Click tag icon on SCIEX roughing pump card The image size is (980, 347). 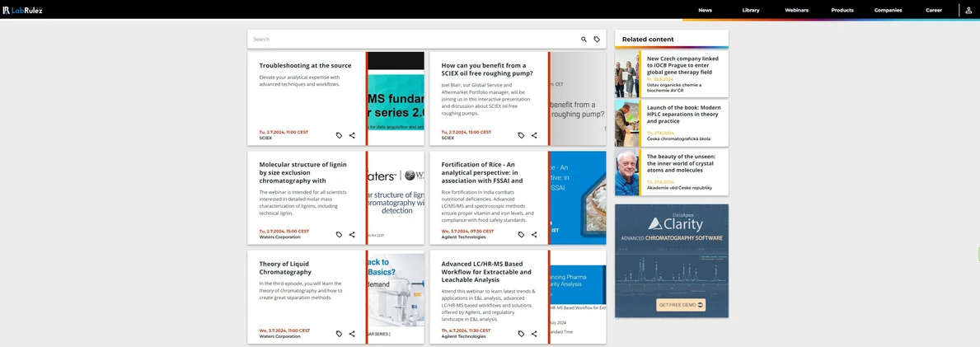[x=521, y=135]
